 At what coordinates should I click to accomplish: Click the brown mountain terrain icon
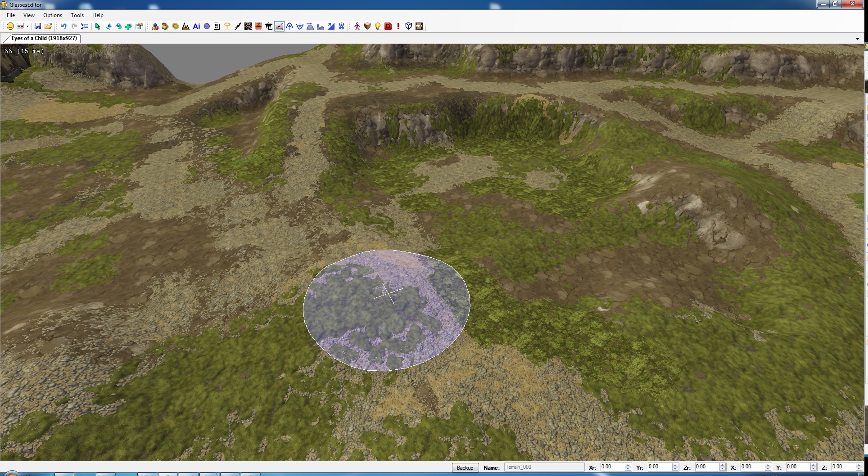click(x=185, y=27)
